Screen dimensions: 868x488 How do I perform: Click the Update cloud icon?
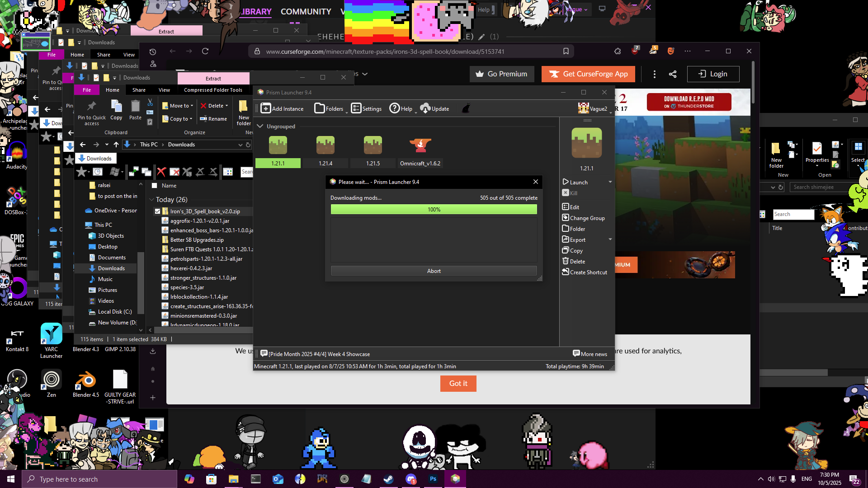pyautogui.click(x=425, y=108)
